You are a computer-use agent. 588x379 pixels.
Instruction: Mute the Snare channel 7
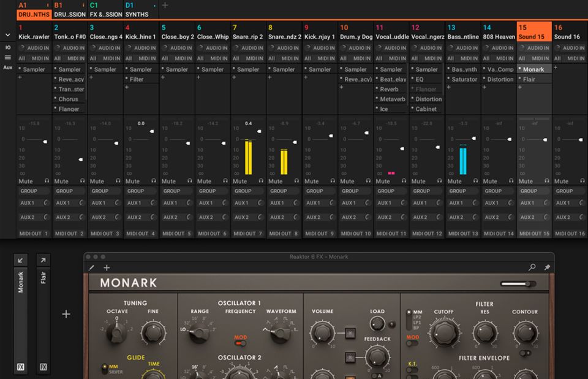click(240, 181)
